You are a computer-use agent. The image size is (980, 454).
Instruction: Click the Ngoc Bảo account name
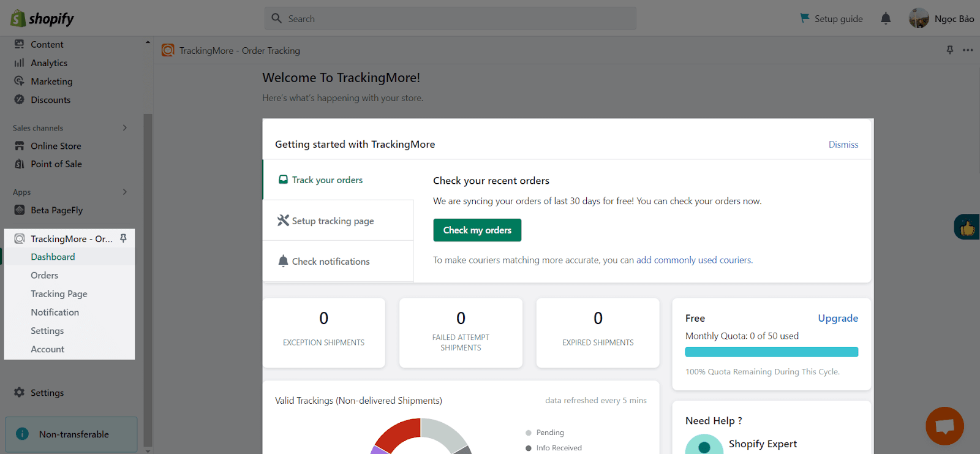(x=954, y=18)
